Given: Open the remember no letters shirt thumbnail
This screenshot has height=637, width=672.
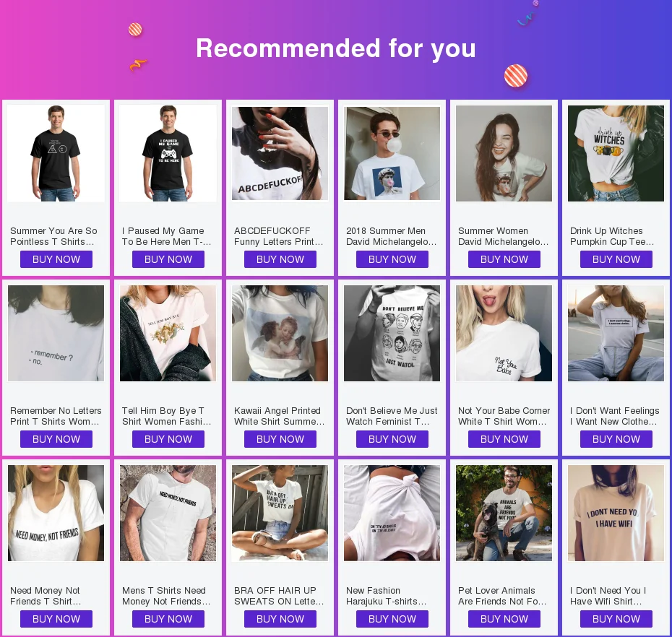Looking at the screenshot, I should (56, 333).
